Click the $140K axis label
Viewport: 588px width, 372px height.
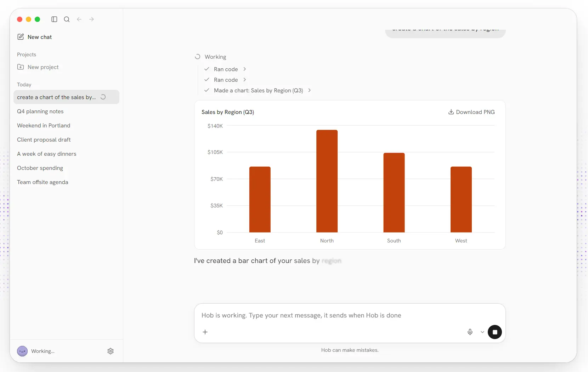pos(215,126)
